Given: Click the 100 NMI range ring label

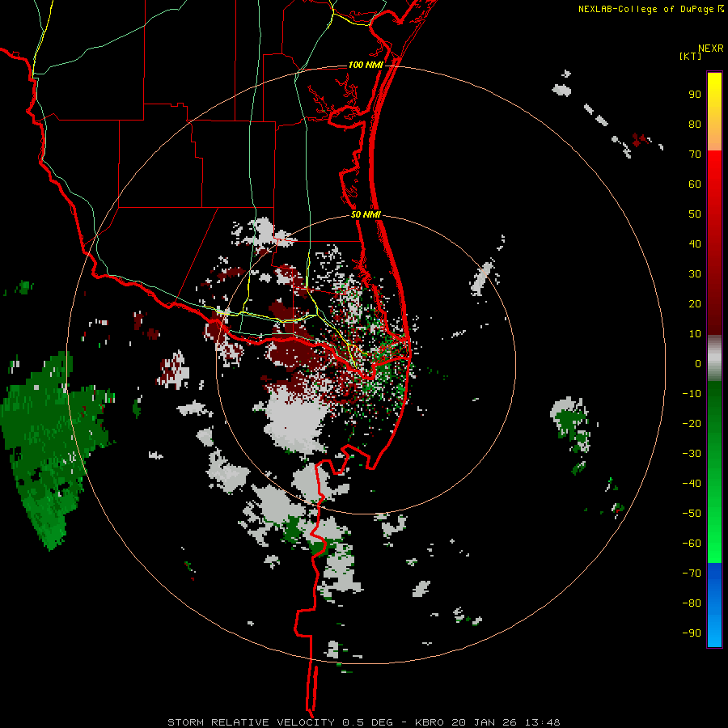Looking at the screenshot, I should [x=366, y=65].
